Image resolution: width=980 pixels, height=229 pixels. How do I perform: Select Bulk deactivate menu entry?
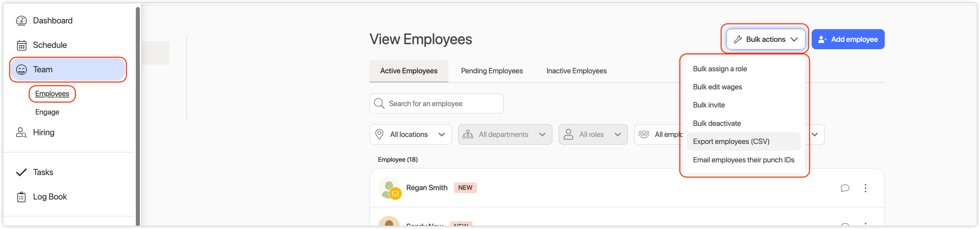(716, 124)
